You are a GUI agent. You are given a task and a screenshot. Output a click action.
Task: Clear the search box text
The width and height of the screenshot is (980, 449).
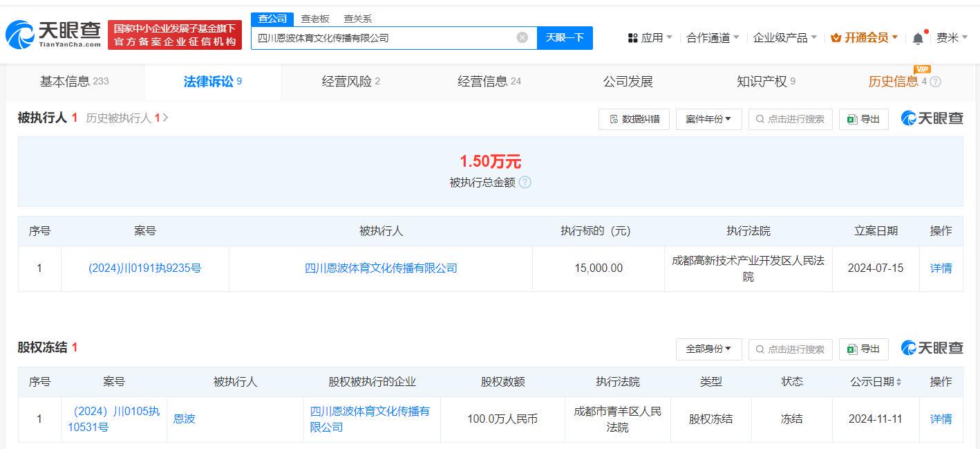522,37
